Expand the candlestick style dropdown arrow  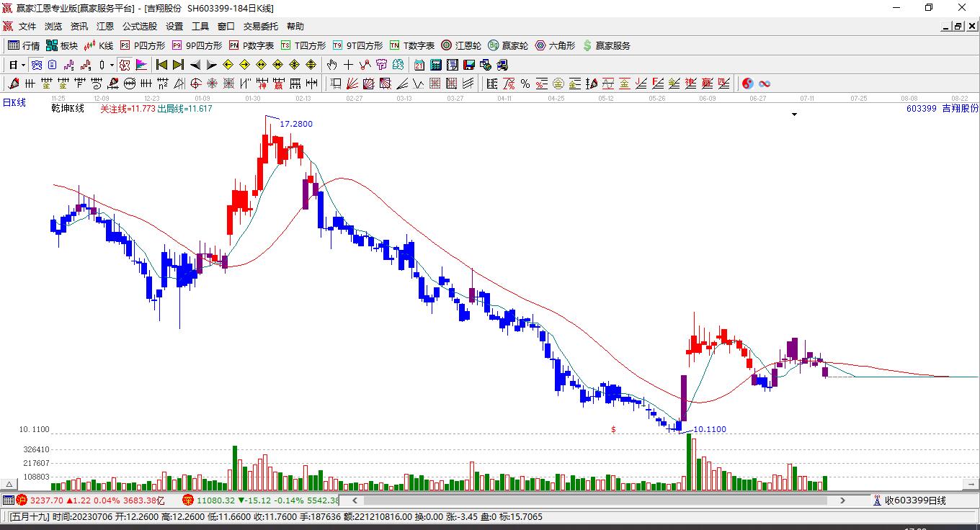point(112,65)
